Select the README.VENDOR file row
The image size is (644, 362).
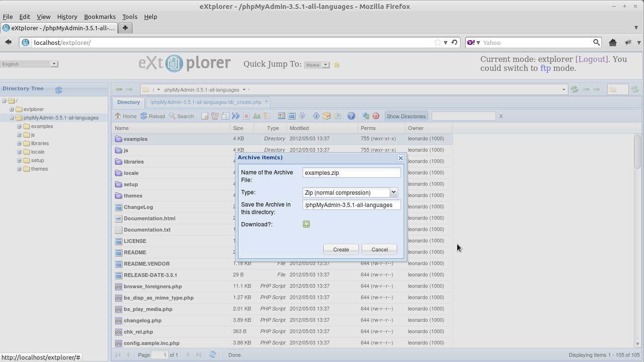coord(282,264)
